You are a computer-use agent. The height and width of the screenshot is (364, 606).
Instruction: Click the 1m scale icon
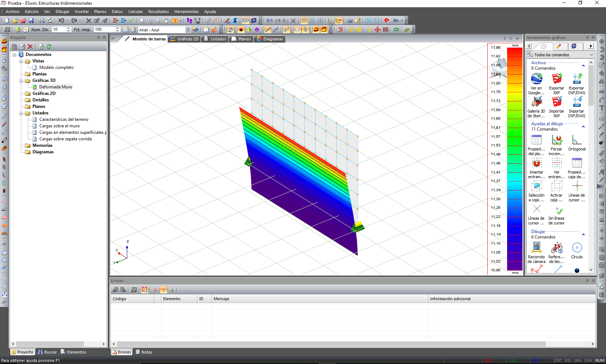click(350, 21)
